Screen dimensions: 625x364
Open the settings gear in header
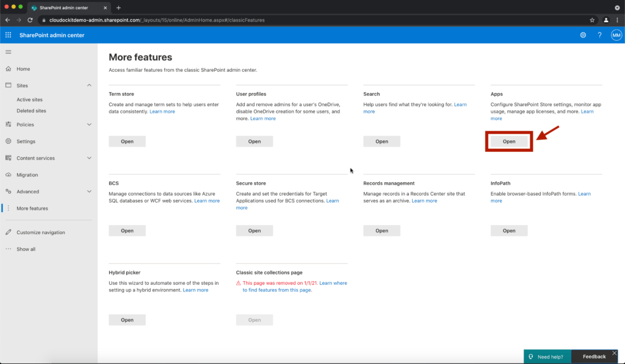coord(583,35)
